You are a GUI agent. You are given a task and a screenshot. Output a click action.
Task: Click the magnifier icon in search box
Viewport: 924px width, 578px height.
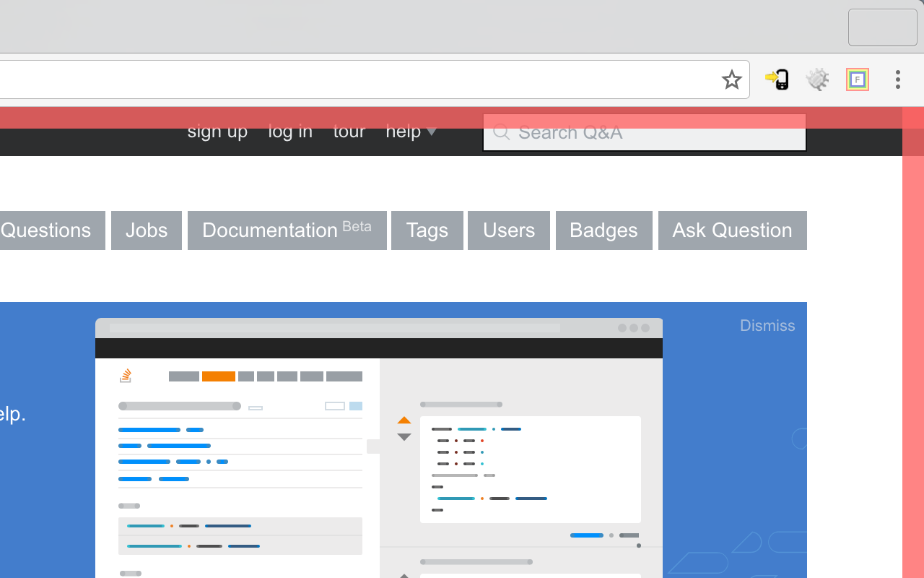pyautogui.click(x=502, y=132)
